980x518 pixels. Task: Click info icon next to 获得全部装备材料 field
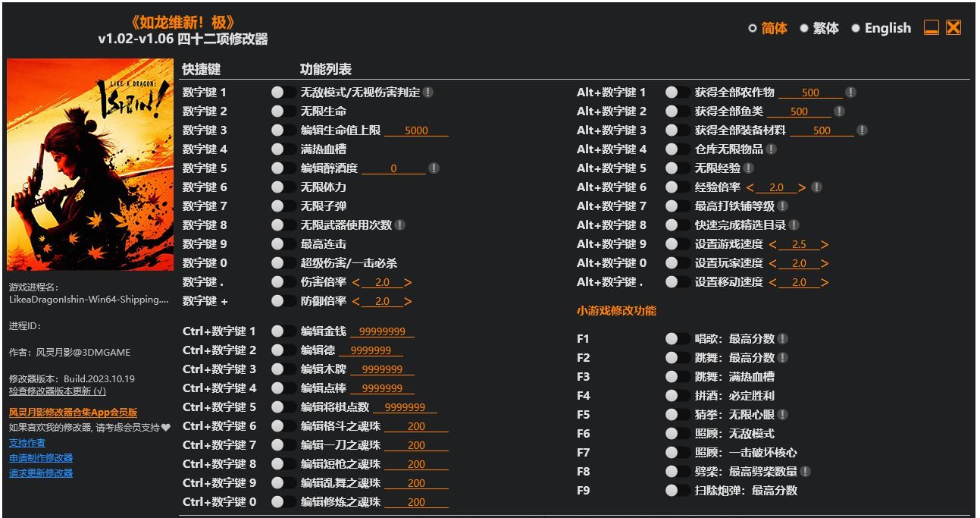(x=862, y=130)
